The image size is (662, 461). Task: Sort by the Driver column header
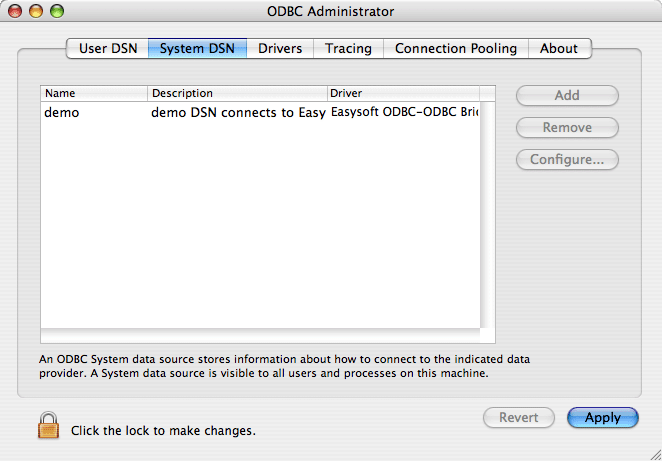[x=404, y=93]
